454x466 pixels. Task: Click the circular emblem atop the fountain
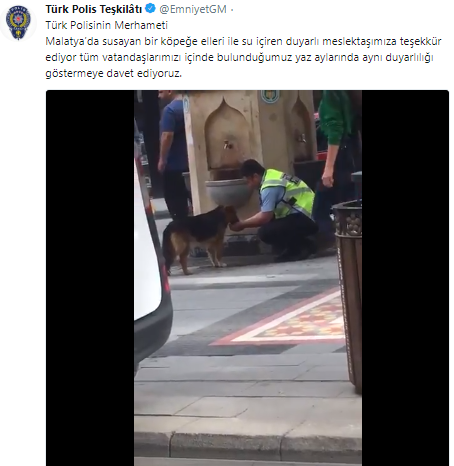(x=270, y=96)
